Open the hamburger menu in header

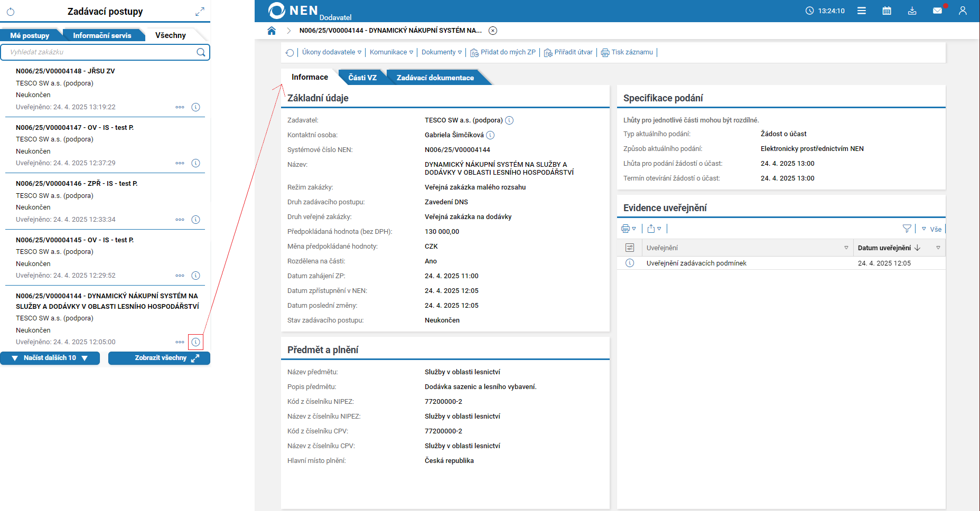862,11
